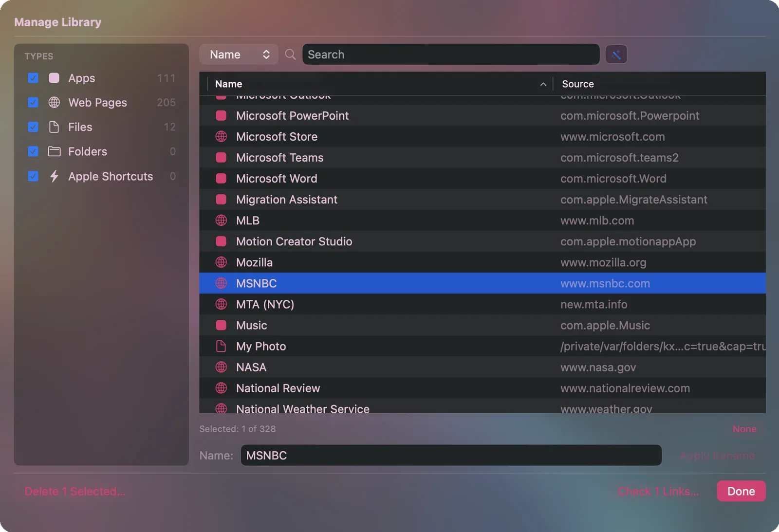Select the Motion Creator Studio entry
The height and width of the screenshot is (532, 779).
click(x=482, y=241)
